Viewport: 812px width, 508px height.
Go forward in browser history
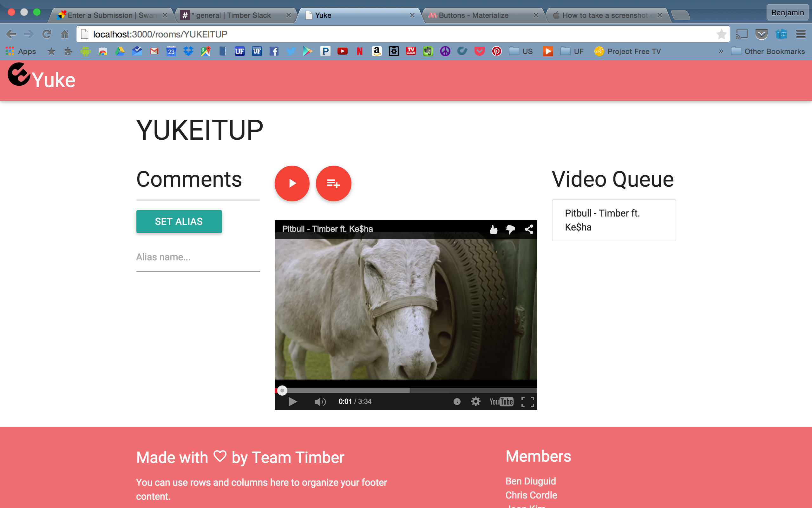point(29,34)
